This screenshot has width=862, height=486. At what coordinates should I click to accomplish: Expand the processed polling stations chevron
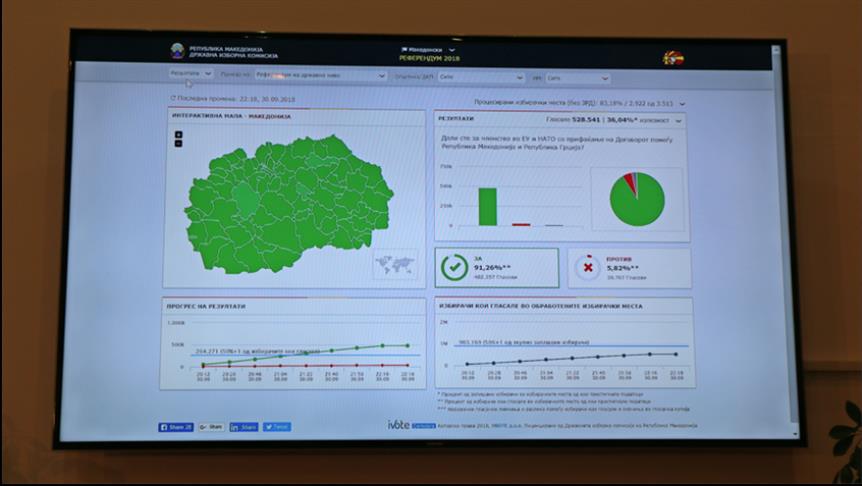[683, 103]
